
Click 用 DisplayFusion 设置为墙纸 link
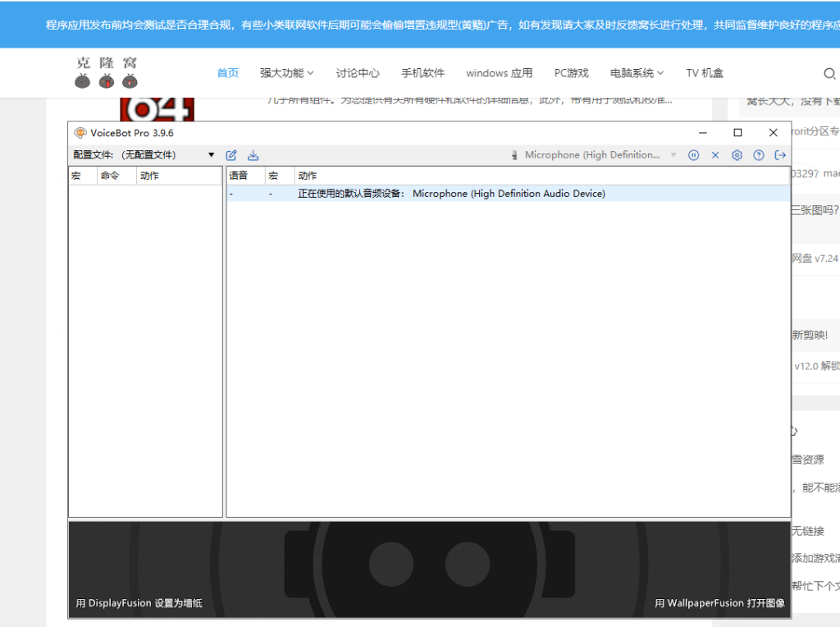(139, 603)
